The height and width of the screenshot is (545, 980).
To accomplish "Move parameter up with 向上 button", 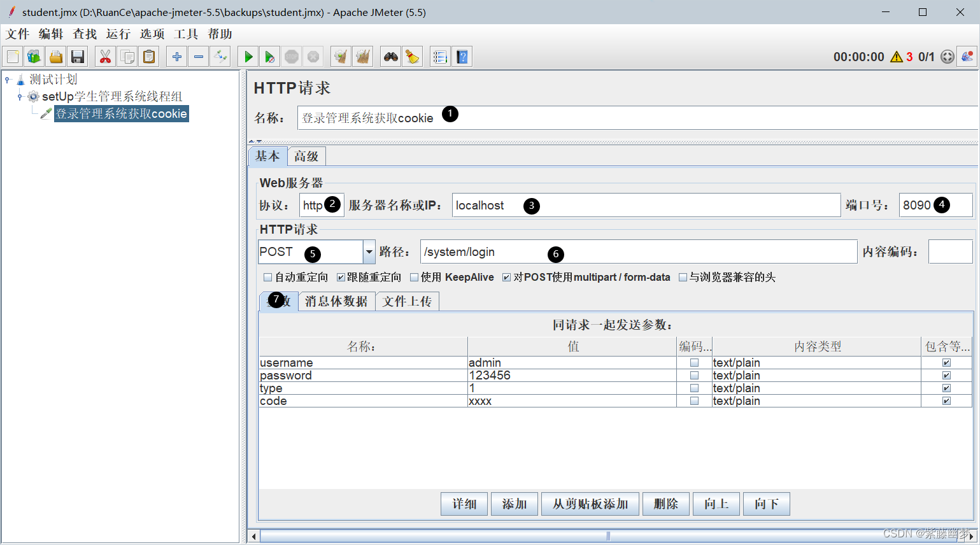I will point(716,504).
